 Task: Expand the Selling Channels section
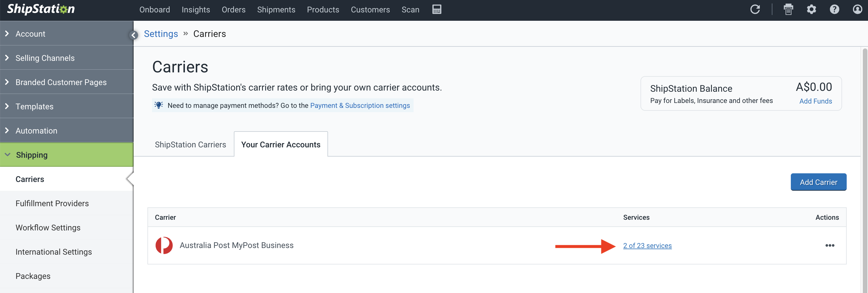(x=67, y=58)
